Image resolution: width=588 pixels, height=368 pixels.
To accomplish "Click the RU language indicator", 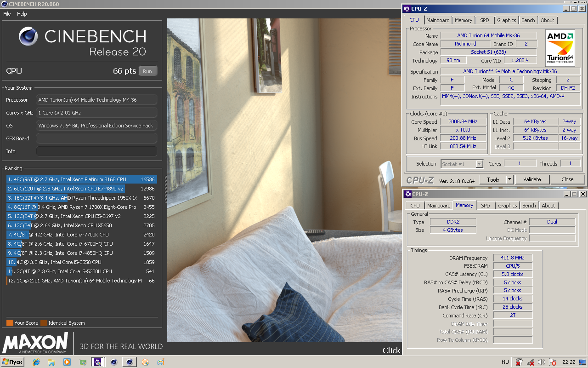I will (505, 362).
